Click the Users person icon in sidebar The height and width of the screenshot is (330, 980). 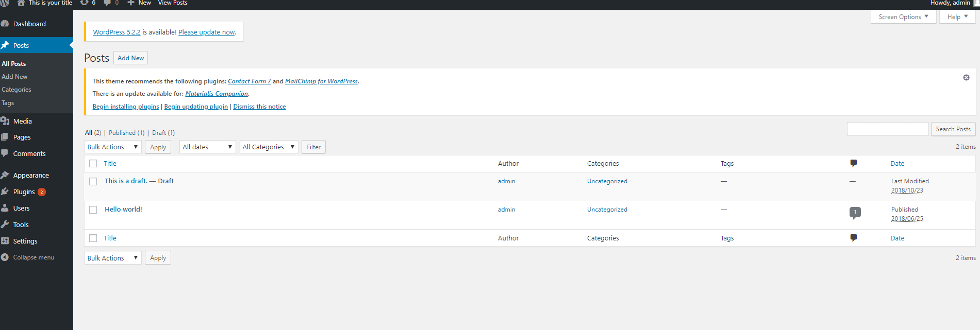[5, 208]
